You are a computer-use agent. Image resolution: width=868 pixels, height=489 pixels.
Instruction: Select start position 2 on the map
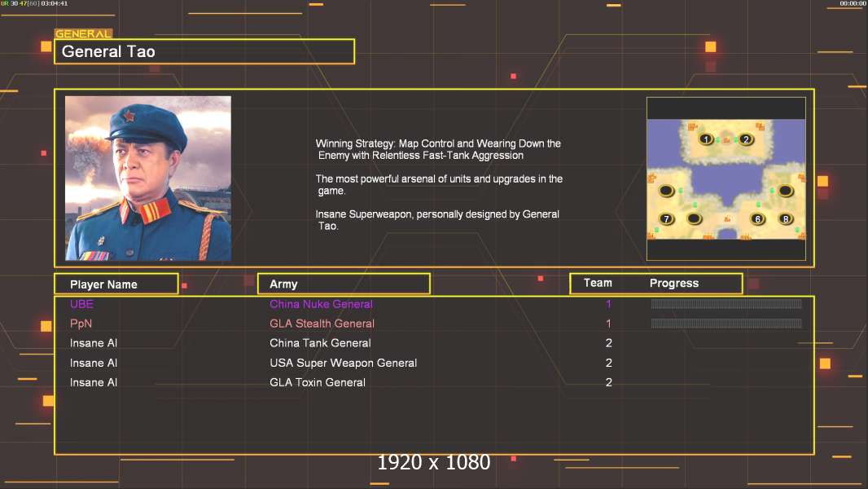click(x=746, y=139)
